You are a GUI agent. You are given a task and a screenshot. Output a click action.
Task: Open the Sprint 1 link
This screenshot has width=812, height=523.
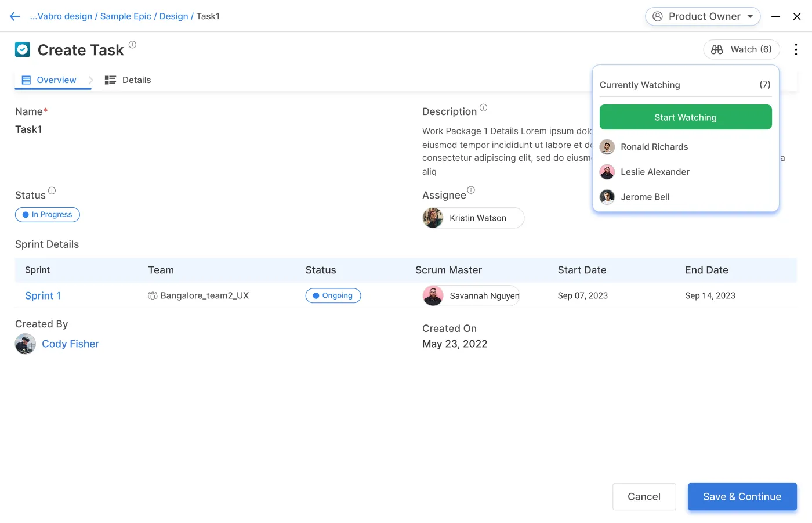(x=43, y=295)
